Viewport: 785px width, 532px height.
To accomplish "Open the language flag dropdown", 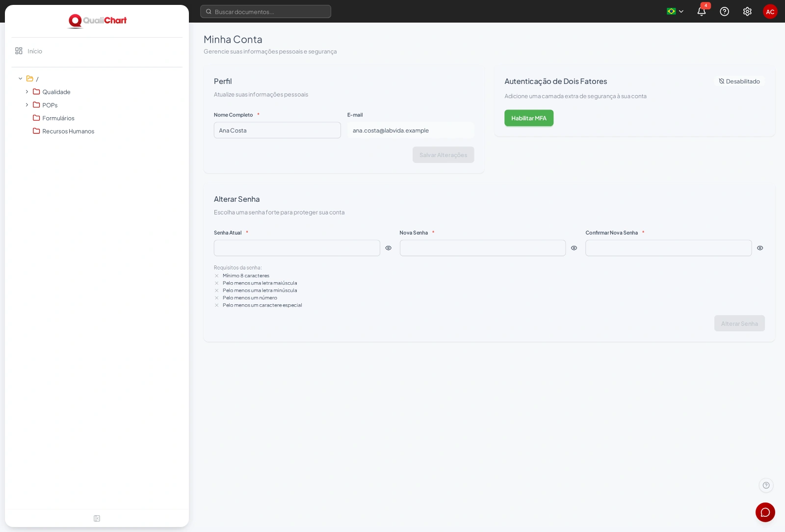I will (x=675, y=11).
